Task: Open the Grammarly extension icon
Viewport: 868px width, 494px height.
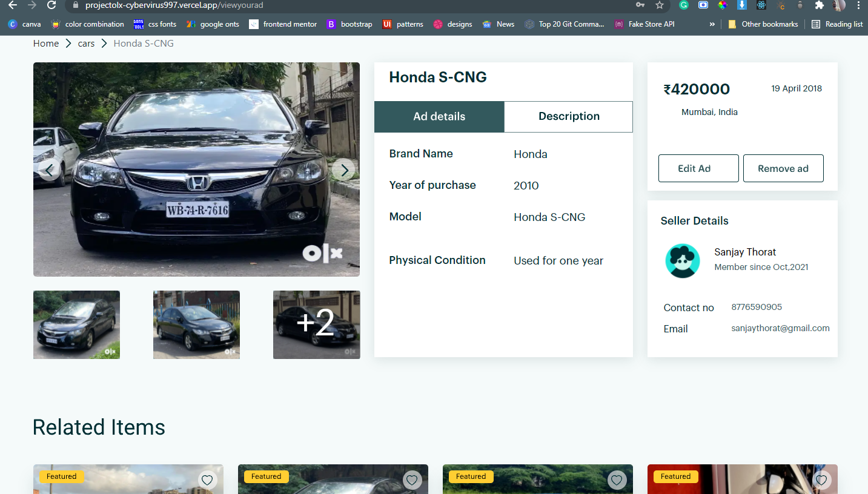Action: tap(684, 5)
